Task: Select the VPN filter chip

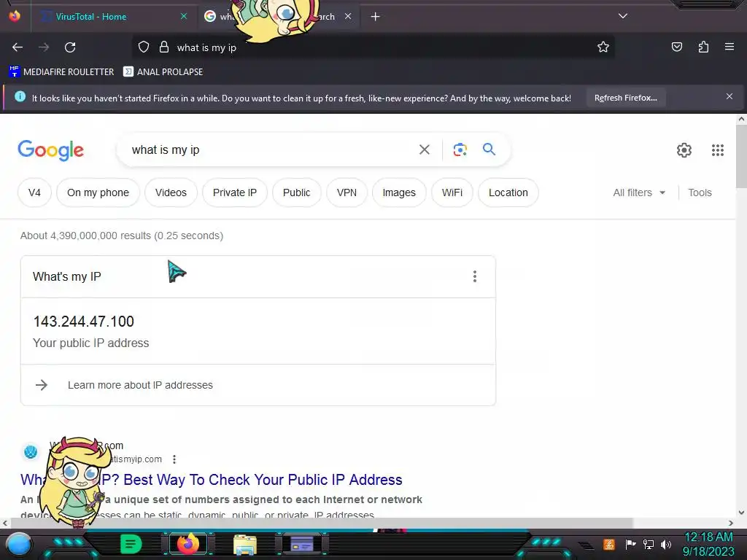Action: [x=347, y=192]
